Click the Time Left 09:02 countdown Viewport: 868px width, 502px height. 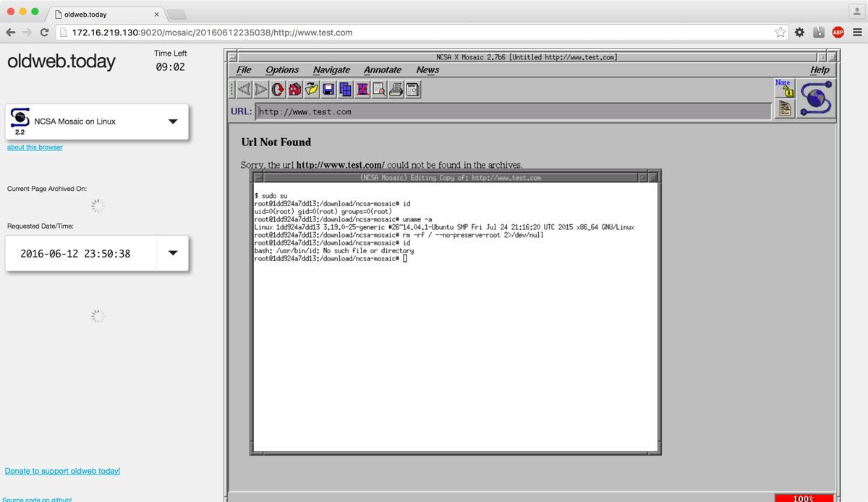click(171, 67)
